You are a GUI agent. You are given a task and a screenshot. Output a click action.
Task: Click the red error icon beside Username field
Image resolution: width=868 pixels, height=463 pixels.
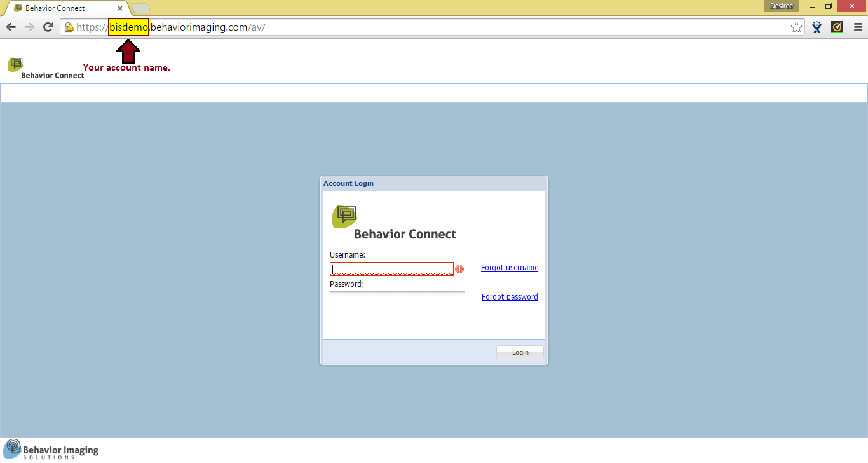click(459, 269)
